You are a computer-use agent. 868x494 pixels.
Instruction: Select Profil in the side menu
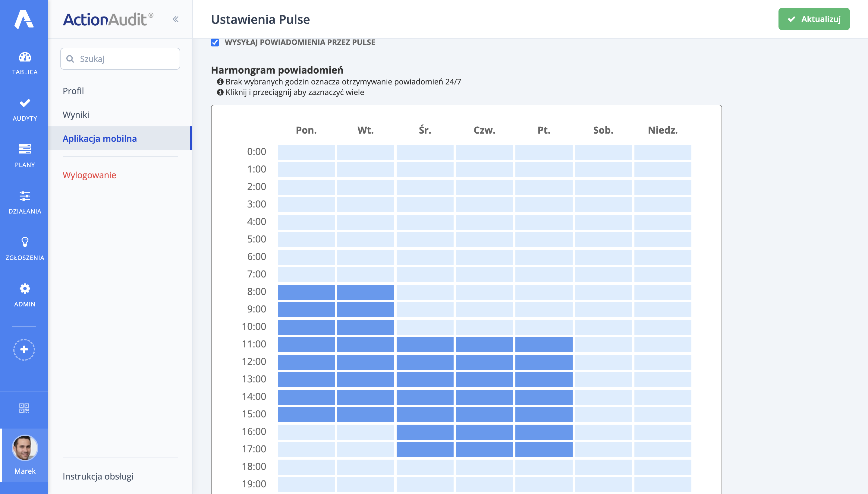(73, 91)
